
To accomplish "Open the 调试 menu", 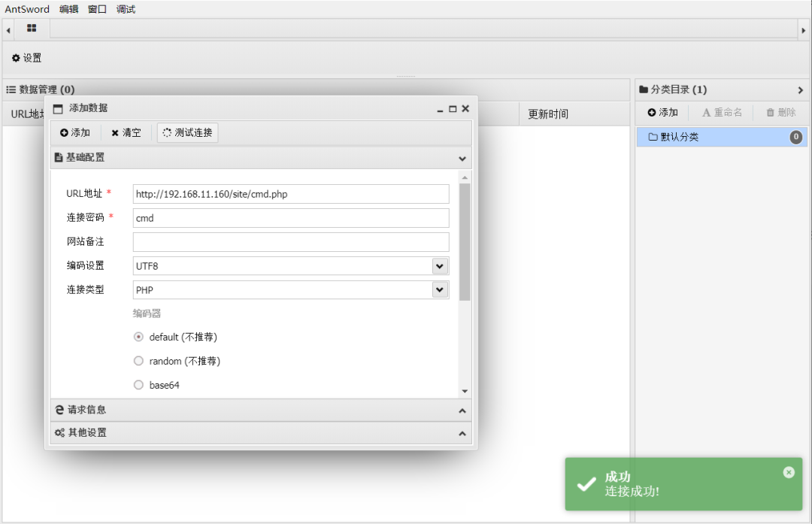I will [126, 9].
